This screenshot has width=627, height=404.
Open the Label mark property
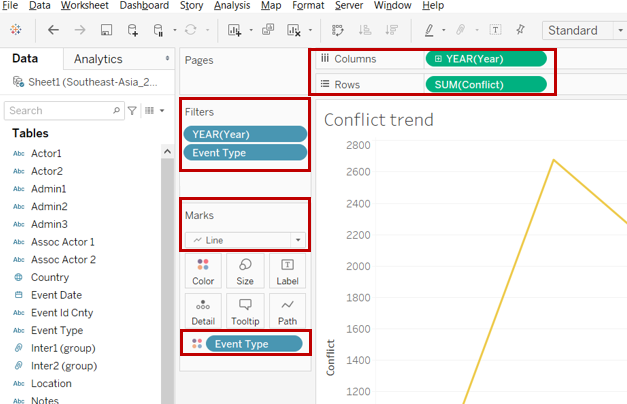point(288,271)
